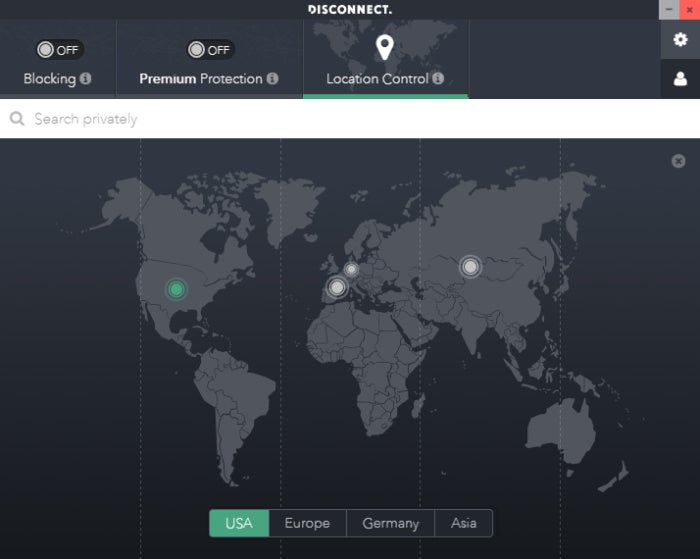Viewport: 700px width, 559px height.
Task: Pick the Germany server marker on map
Action: coord(351,269)
